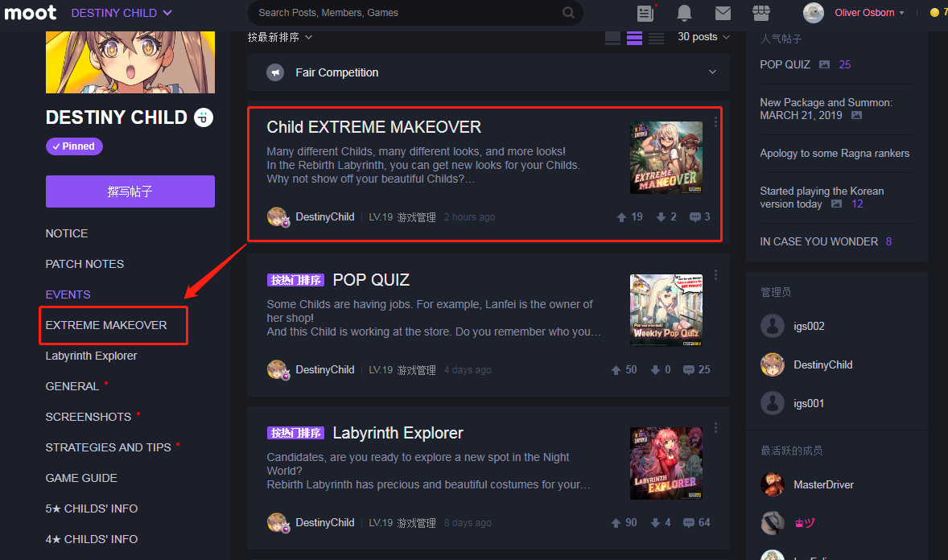Open the Labyrinth Explorer post thumbnail
Screen dimensions: 948x560
(666, 463)
